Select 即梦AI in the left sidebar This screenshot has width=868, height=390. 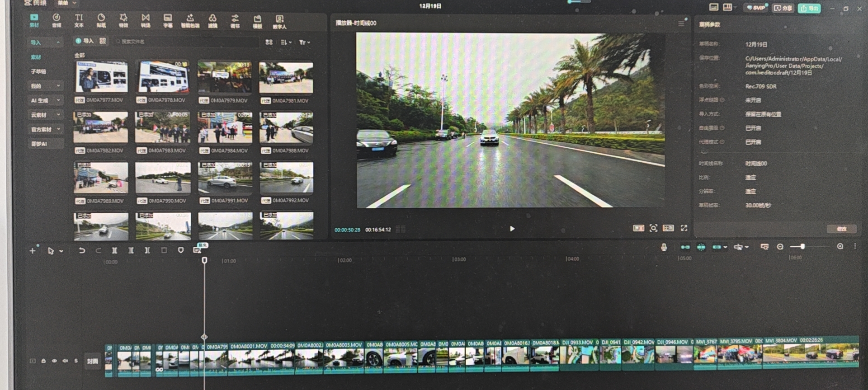[39, 144]
